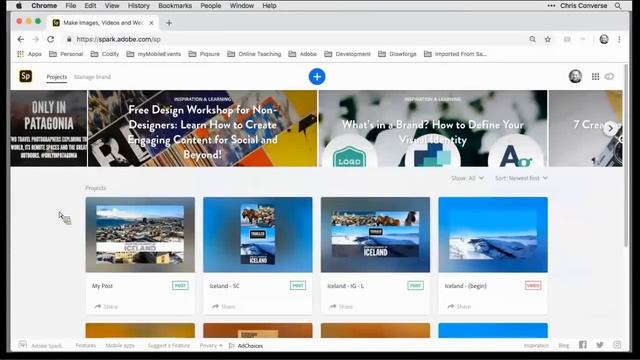Image resolution: width=640 pixels, height=360 pixels.
Task: Advance carousel with right arrow
Action: [x=610, y=128]
